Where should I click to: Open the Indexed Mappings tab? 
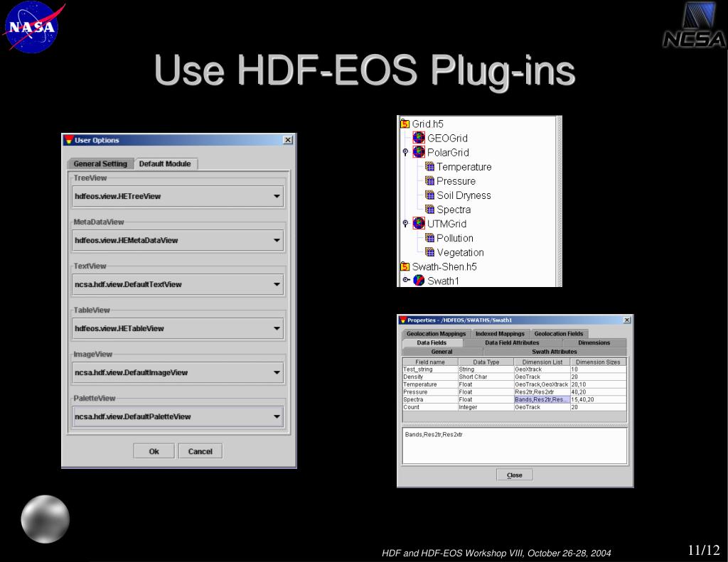[x=500, y=334]
